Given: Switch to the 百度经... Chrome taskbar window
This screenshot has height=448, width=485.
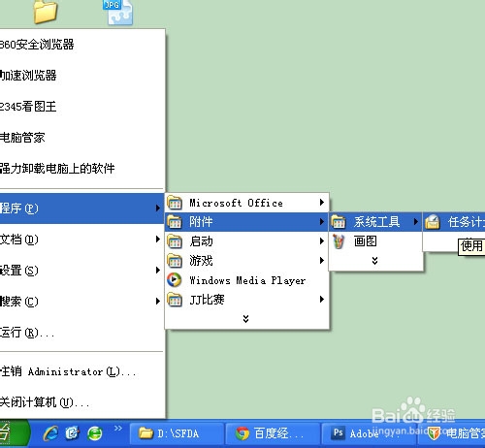Looking at the screenshot, I should 273,433.
